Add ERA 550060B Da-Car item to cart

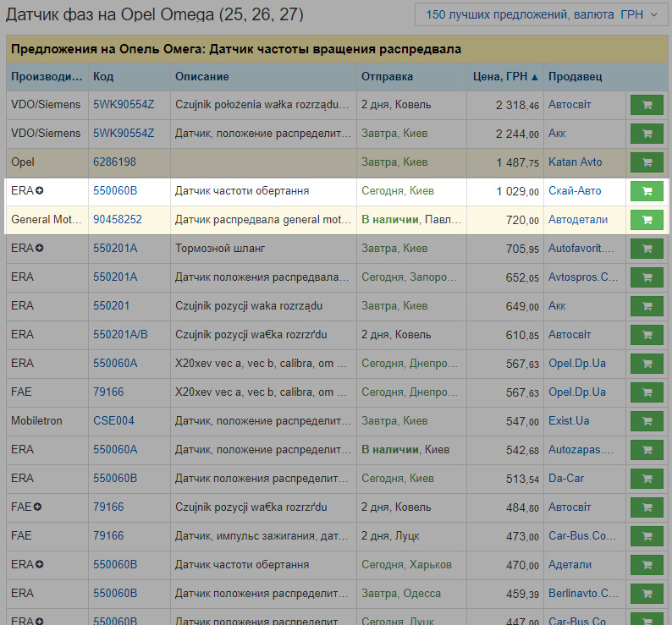coord(647,478)
